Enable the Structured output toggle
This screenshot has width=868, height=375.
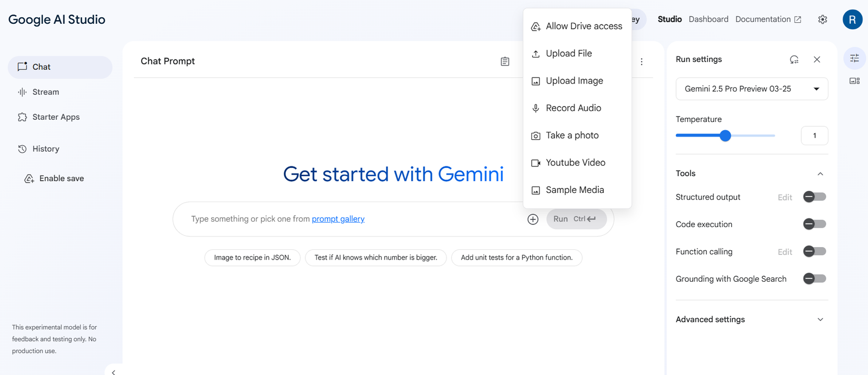coord(814,197)
